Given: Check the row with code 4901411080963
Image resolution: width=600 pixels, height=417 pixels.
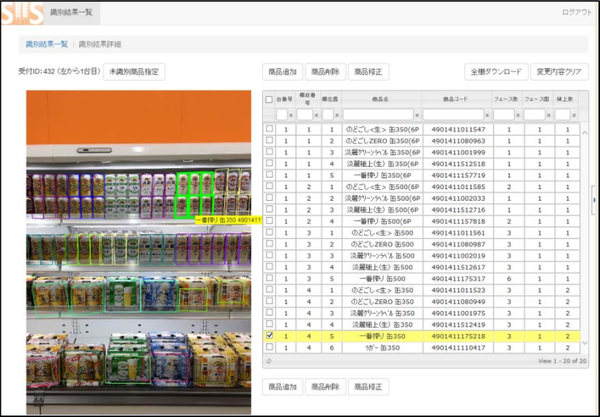Looking at the screenshot, I should pyautogui.click(x=269, y=140).
